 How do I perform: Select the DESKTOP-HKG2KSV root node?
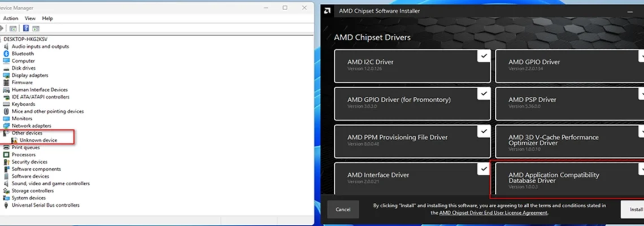25,39
